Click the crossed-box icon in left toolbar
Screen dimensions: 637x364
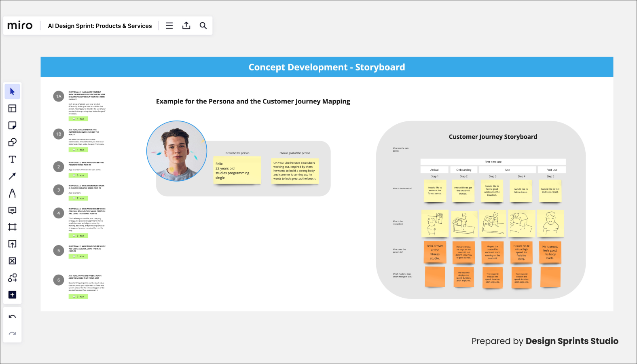(x=12, y=261)
